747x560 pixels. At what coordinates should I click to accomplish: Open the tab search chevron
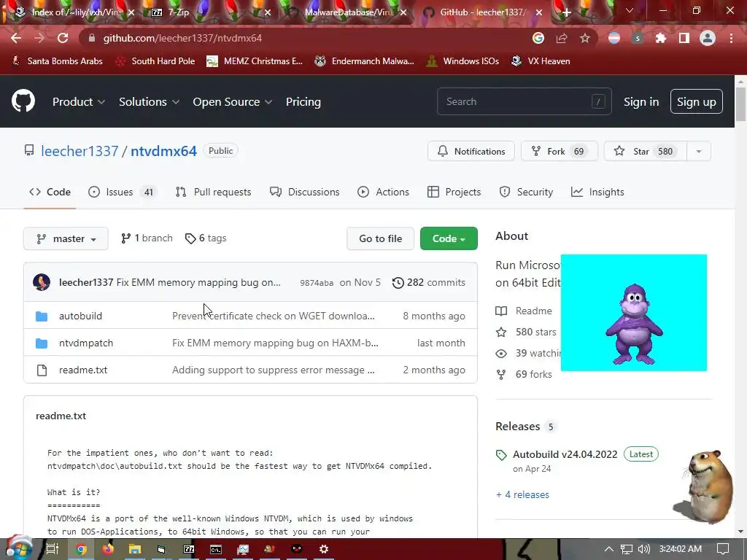[x=630, y=10]
